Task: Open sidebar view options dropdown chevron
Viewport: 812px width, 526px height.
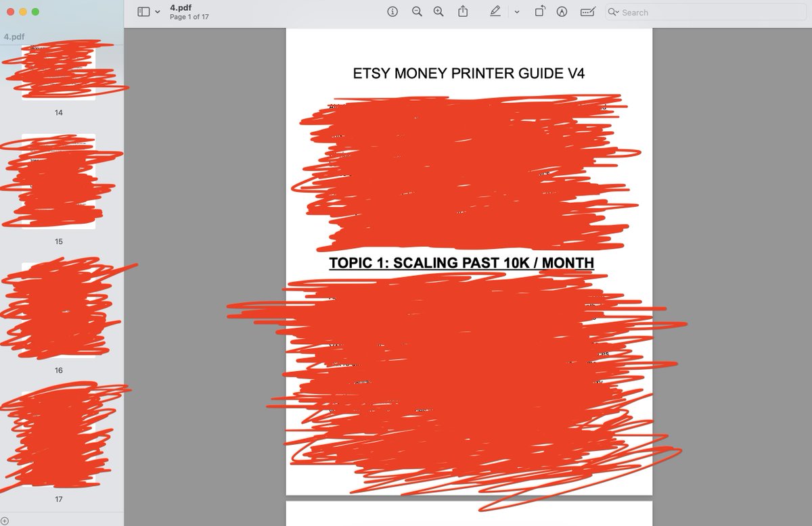Action: click(158, 12)
